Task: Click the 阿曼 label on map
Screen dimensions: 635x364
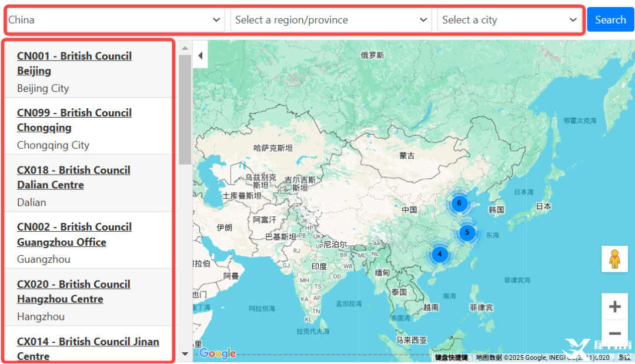Action: tap(231, 276)
